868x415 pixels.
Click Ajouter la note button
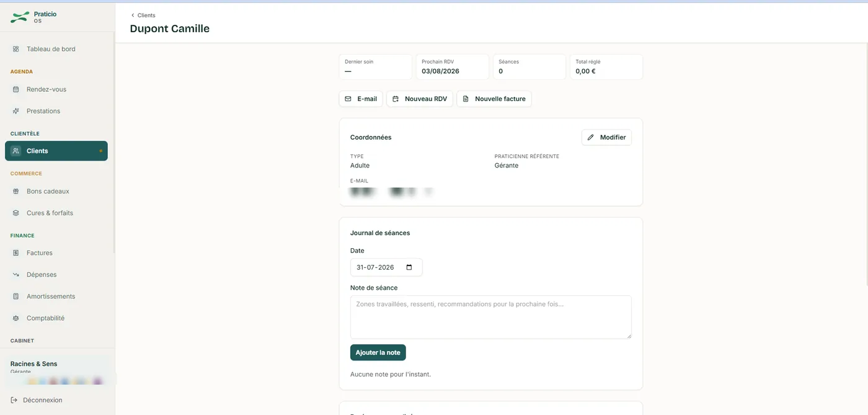[378, 352]
